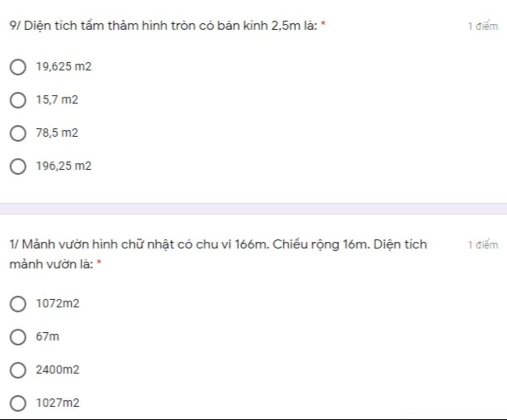Click the '2400m2' answer label text
The image size is (507, 420).
[57, 369]
